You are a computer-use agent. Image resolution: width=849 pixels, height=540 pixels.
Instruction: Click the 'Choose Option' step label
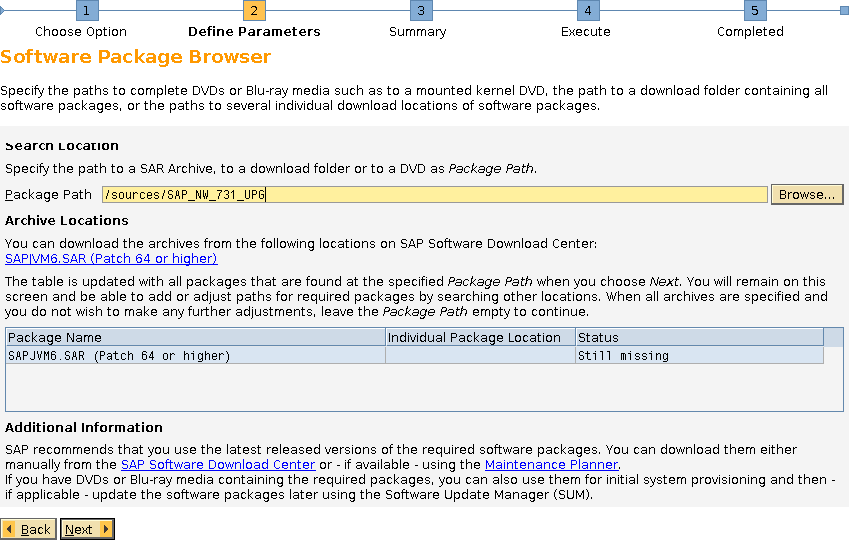[x=81, y=31]
